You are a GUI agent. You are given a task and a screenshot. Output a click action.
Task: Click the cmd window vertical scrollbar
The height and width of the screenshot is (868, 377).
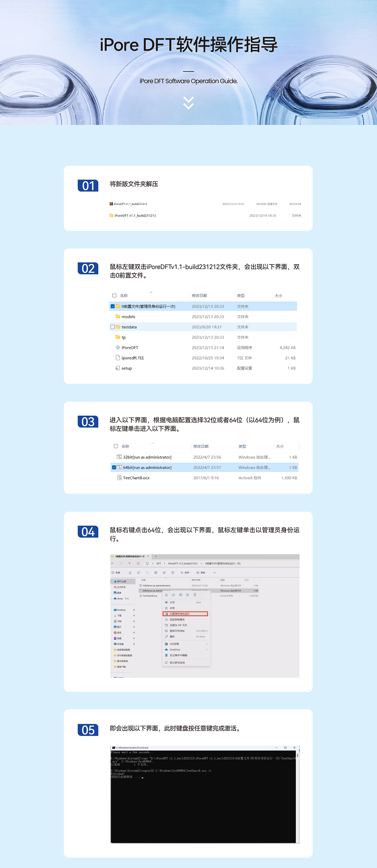point(298,755)
